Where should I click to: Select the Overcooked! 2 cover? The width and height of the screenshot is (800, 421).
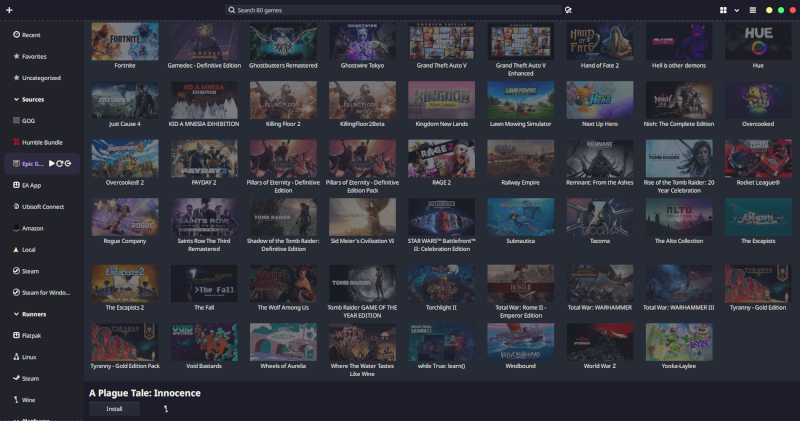pyautogui.click(x=125, y=159)
